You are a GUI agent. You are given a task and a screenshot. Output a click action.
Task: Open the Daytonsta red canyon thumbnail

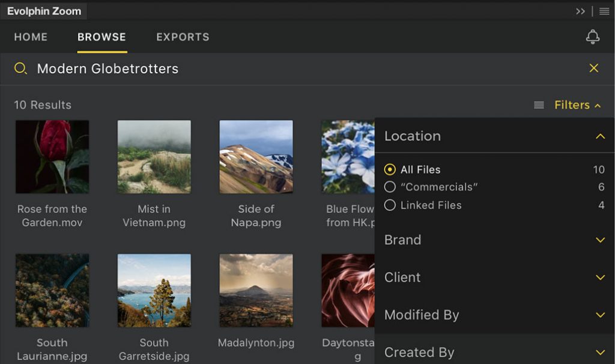coord(348,291)
